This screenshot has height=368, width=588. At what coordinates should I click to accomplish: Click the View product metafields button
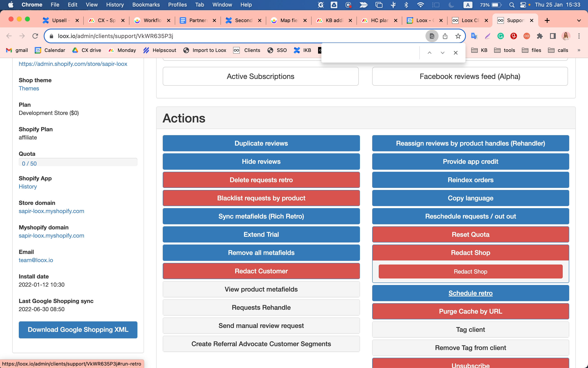pos(261,289)
